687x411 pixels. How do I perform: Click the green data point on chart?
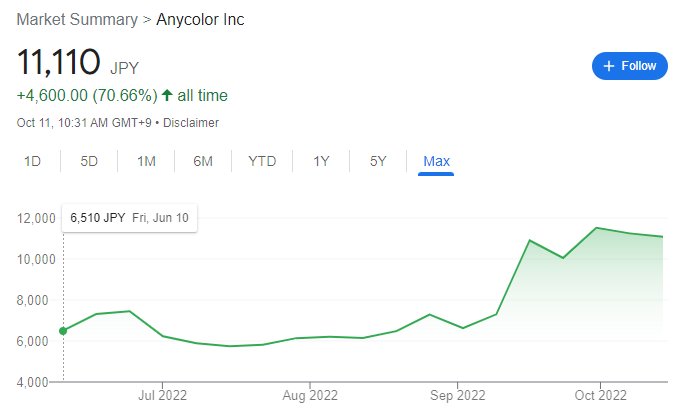tap(63, 331)
